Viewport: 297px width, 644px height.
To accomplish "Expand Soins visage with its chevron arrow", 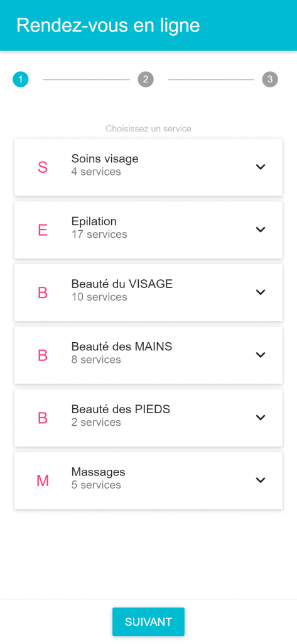I will click(261, 167).
